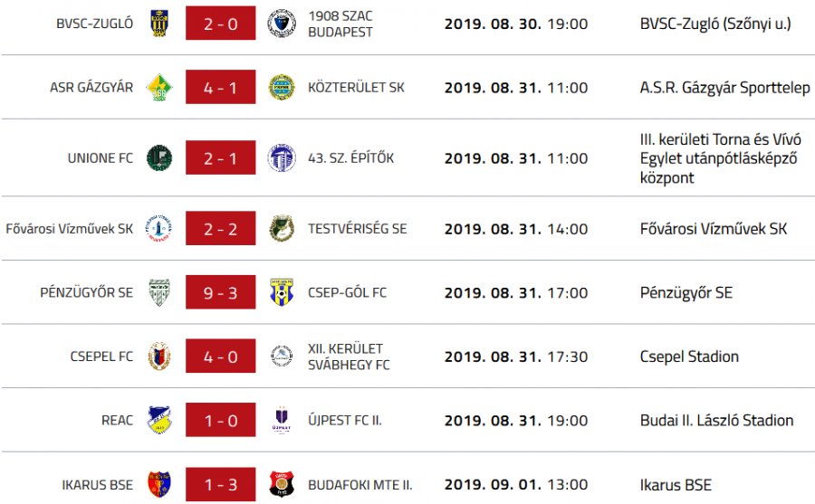Click the 1908 SZAC Budapest crest
815x504 pixels.
click(282, 24)
